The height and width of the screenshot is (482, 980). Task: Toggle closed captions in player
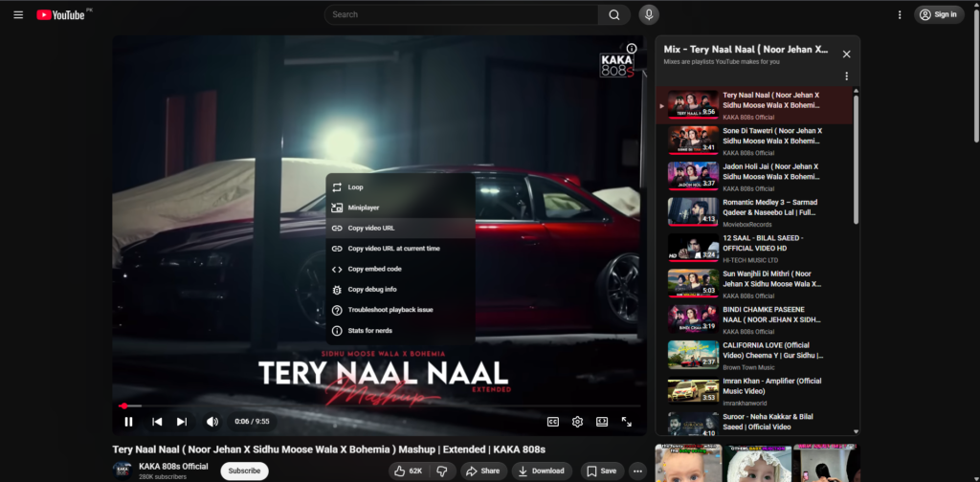553,422
